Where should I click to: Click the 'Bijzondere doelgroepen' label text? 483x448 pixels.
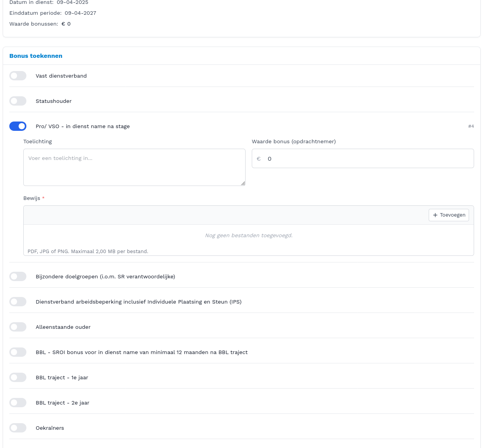coord(106,276)
